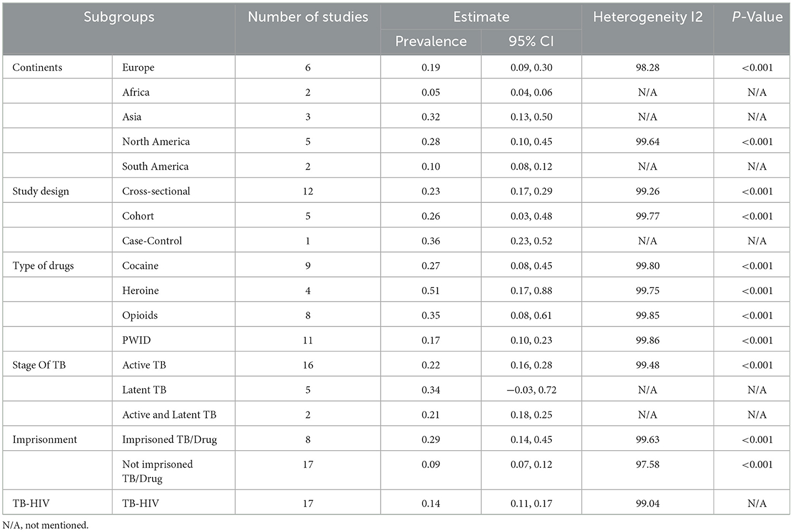Click the P-Value column header
Viewport: 793px width, 532px height.
coord(757,17)
